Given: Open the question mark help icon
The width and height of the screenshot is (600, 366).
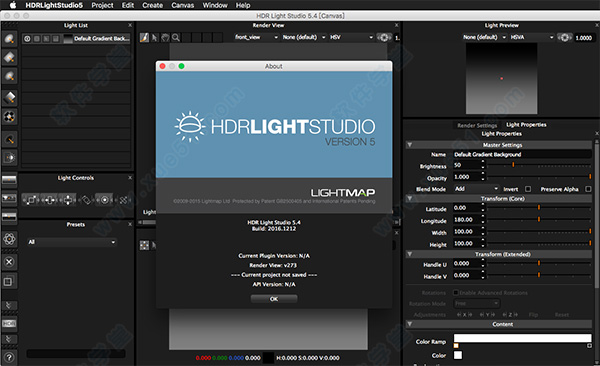Looking at the screenshot, I should coord(9,358).
